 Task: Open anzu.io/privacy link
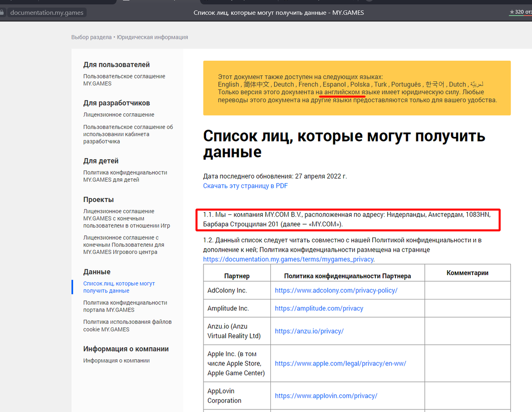pyautogui.click(x=309, y=331)
